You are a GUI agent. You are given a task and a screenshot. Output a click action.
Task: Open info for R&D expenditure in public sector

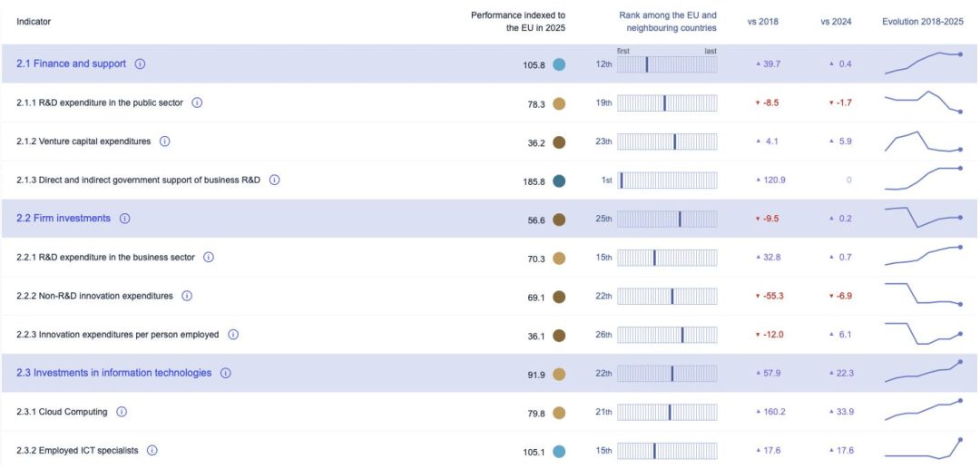(x=197, y=103)
